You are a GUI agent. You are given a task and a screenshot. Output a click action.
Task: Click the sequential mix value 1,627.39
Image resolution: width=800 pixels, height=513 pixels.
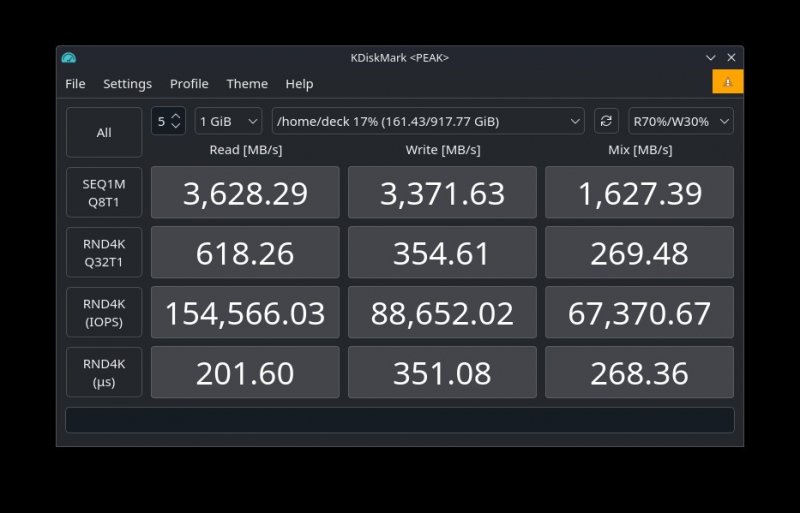tap(639, 193)
